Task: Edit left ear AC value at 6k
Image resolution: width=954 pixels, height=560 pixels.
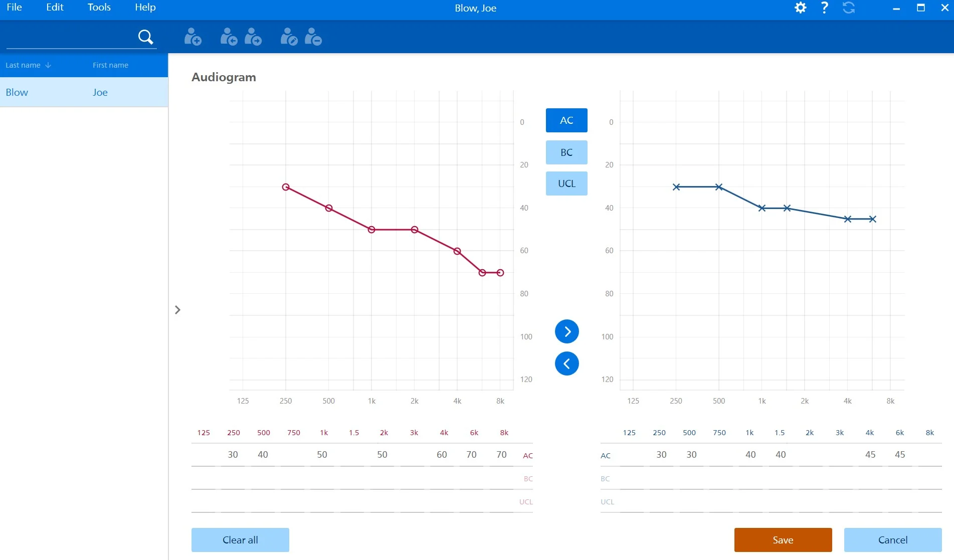Action: [900, 455]
